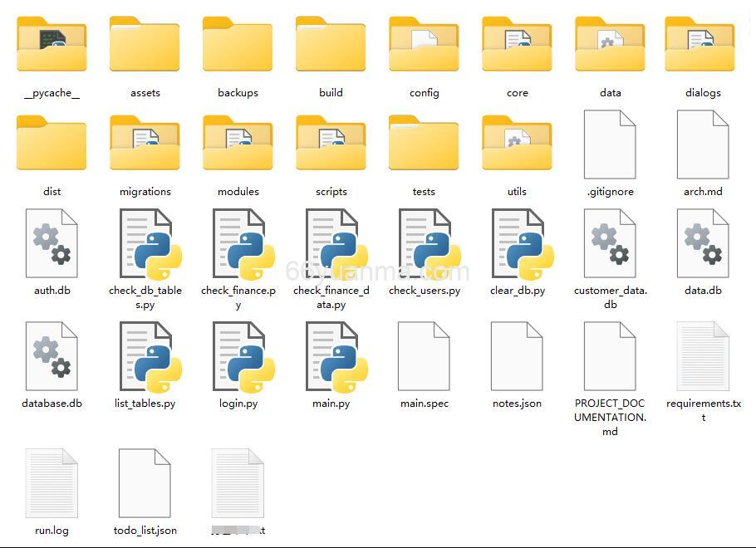Select the migrations folder icon
Image resolution: width=756 pixels, height=548 pixels.
coord(145,144)
